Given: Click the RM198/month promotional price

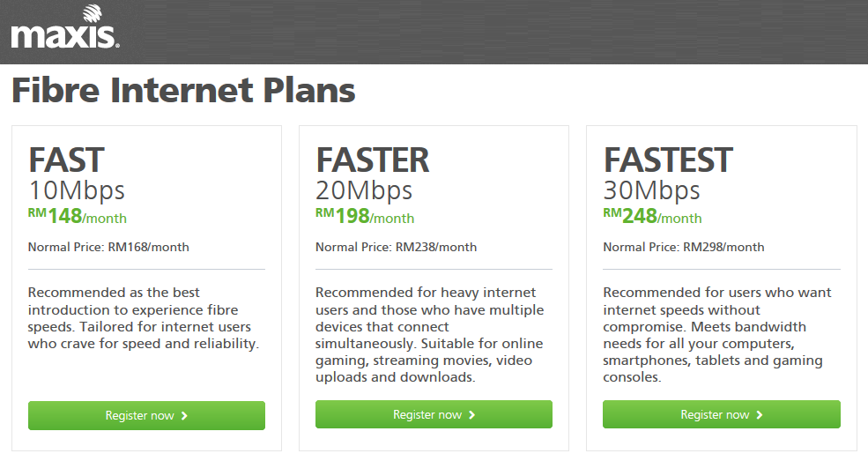Looking at the screenshot, I should pos(365,216).
